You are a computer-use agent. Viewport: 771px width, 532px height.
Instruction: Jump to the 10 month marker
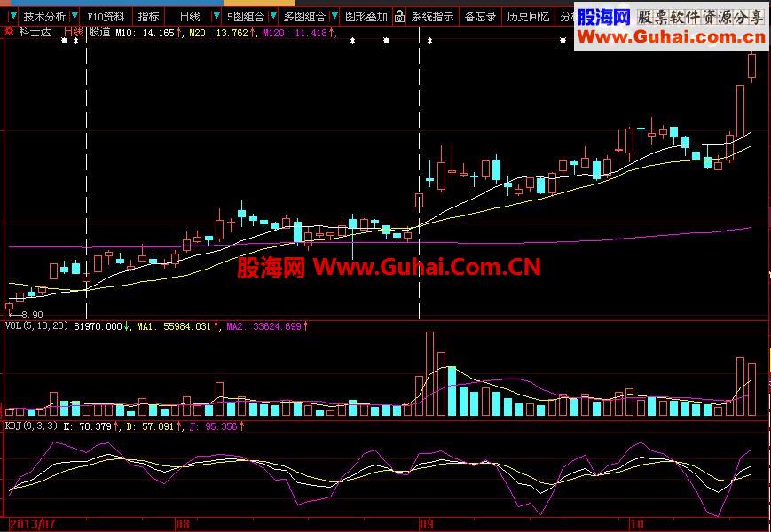pos(638,525)
